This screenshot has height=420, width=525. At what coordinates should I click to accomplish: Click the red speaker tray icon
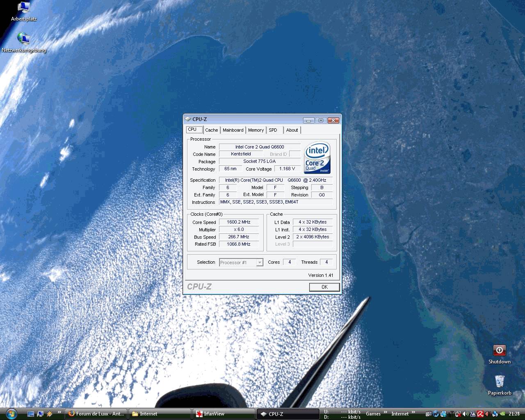click(488, 414)
